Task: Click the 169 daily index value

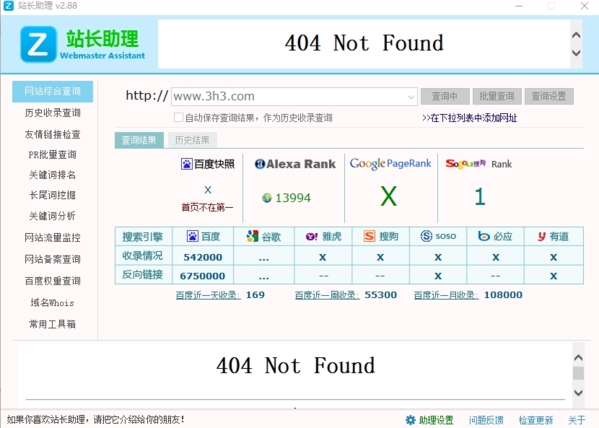Action: pyautogui.click(x=256, y=295)
